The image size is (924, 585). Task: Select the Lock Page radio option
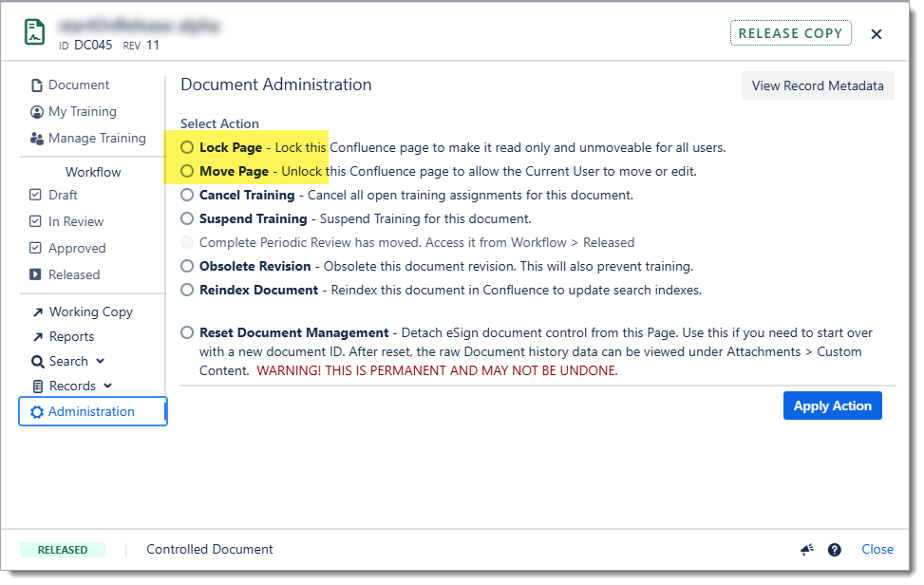pyautogui.click(x=187, y=148)
